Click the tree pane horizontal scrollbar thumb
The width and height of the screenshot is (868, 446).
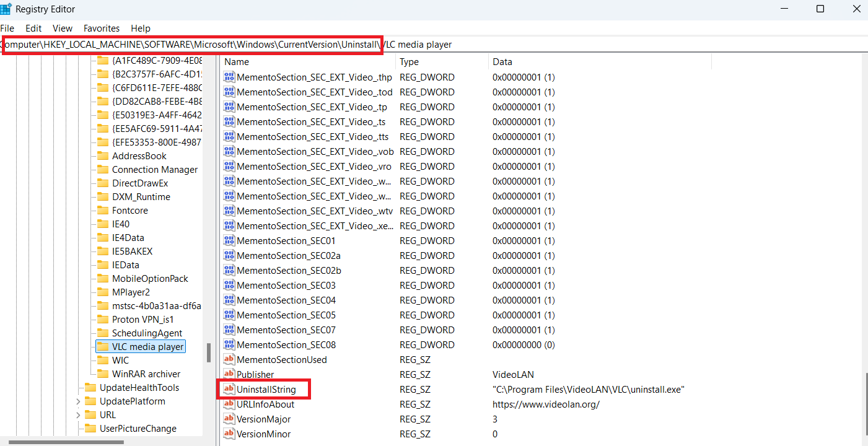(x=66, y=442)
